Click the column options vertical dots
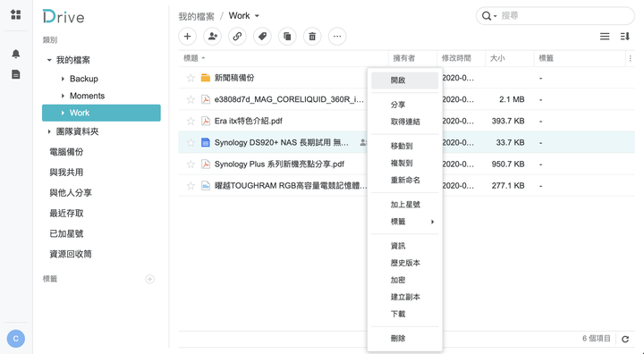Image resolution: width=644 pixels, height=354 pixels. pos(630,58)
